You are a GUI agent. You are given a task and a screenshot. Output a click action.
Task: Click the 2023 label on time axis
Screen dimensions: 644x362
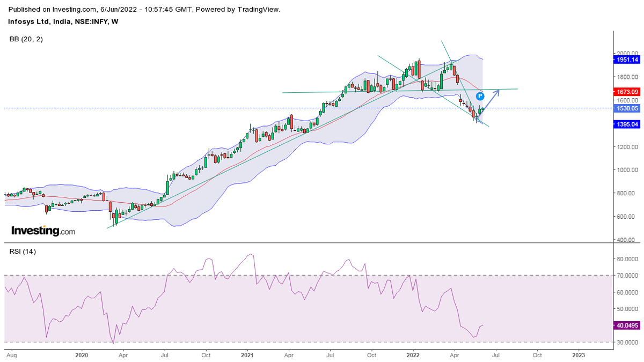pos(579,355)
